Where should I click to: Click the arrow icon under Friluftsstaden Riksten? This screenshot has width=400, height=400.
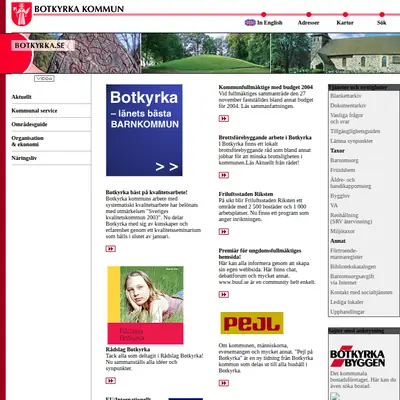pyautogui.click(x=224, y=232)
